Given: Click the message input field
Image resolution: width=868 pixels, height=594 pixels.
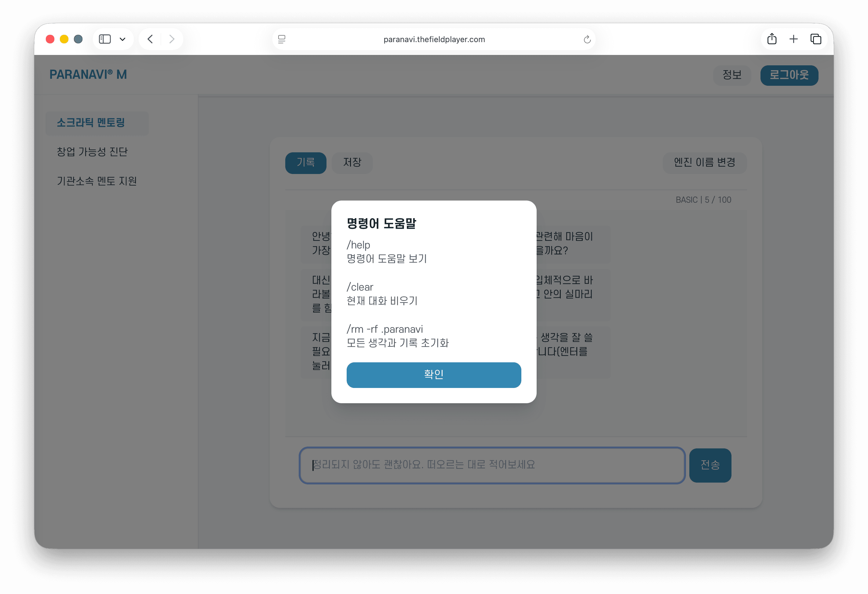Looking at the screenshot, I should click(x=491, y=465).
